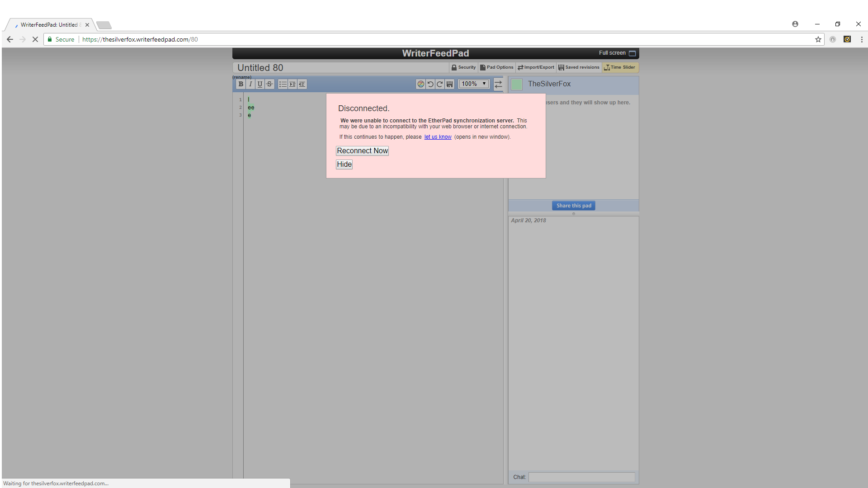Open the Security menu

coord(463,67)
